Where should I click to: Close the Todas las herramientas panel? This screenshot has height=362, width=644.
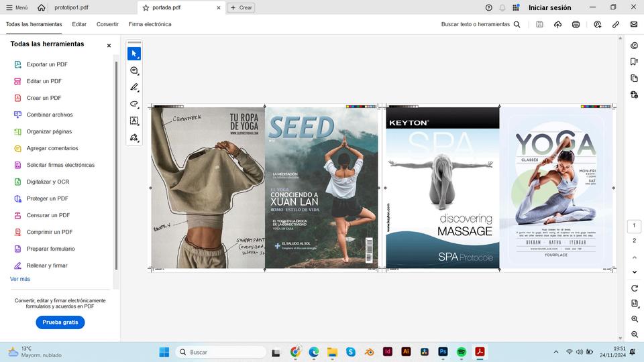click(x=109, y=46)
